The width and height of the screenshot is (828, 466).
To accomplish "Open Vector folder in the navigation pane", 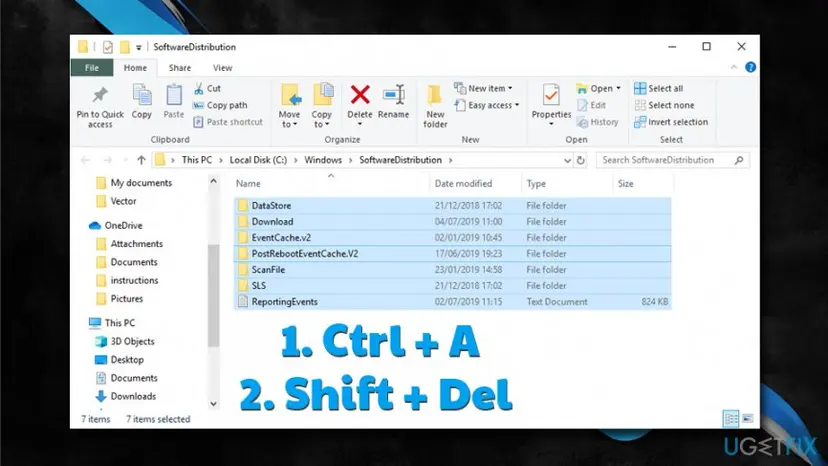I will coord(116,201).
